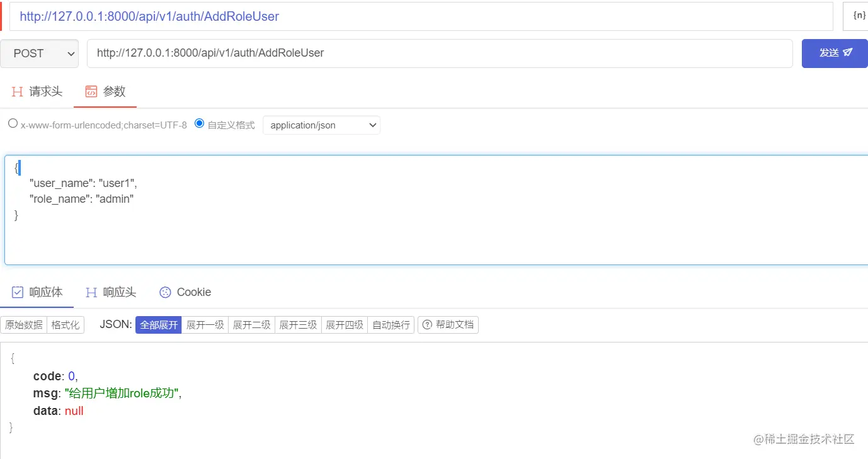This screenshot has width=868, height=459.
Task: Click inside the JSON request body editor
Action: (x=436, y=210)
